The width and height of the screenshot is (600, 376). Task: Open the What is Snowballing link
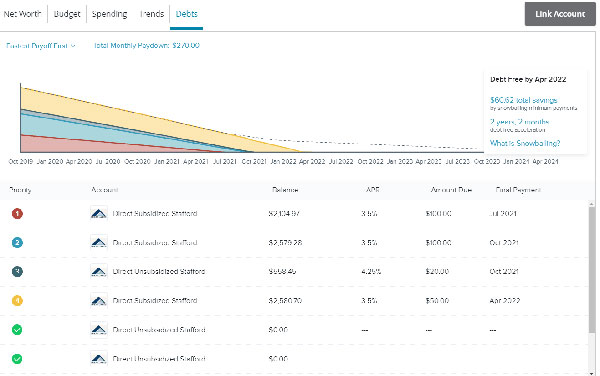(525, 143)
